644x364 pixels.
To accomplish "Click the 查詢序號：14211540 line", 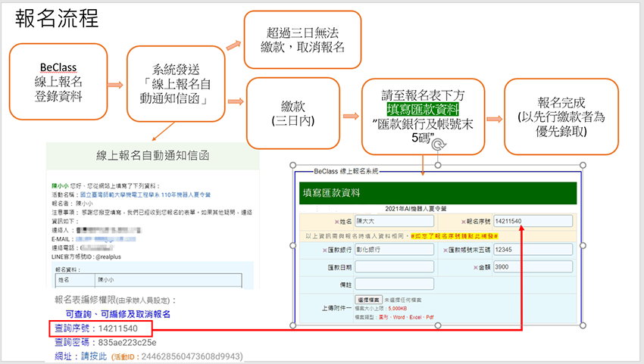I will 96,328.
